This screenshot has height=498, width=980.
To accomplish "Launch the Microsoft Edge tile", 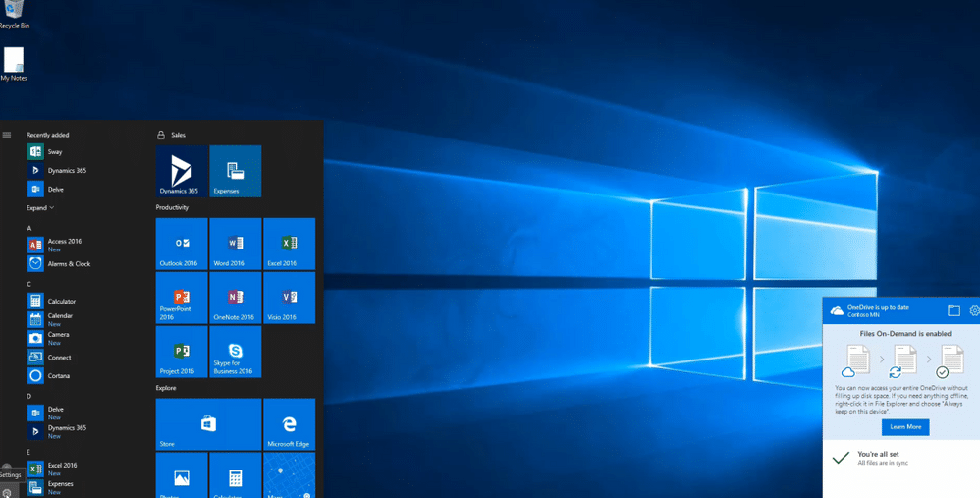I will coord(290,424).
